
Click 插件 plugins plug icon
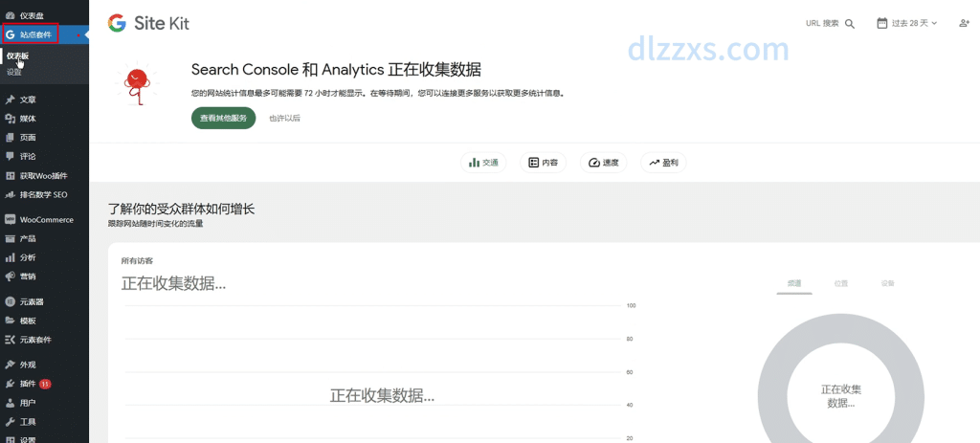pos(10,384)
